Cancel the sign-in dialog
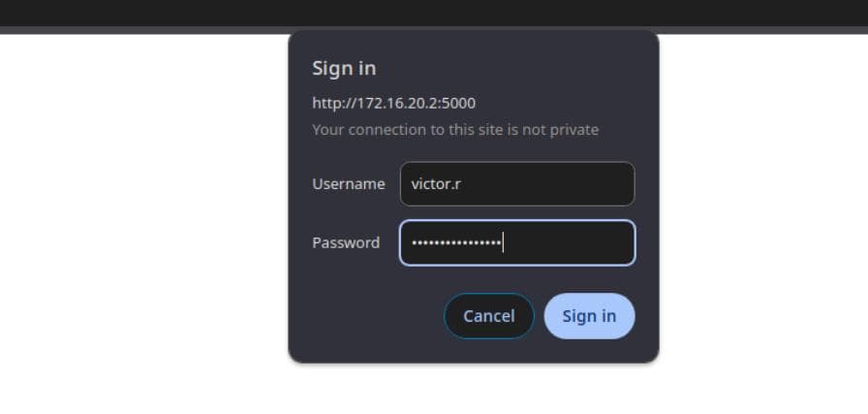Screen dimensions: 868x414 (x=488, y=316)
